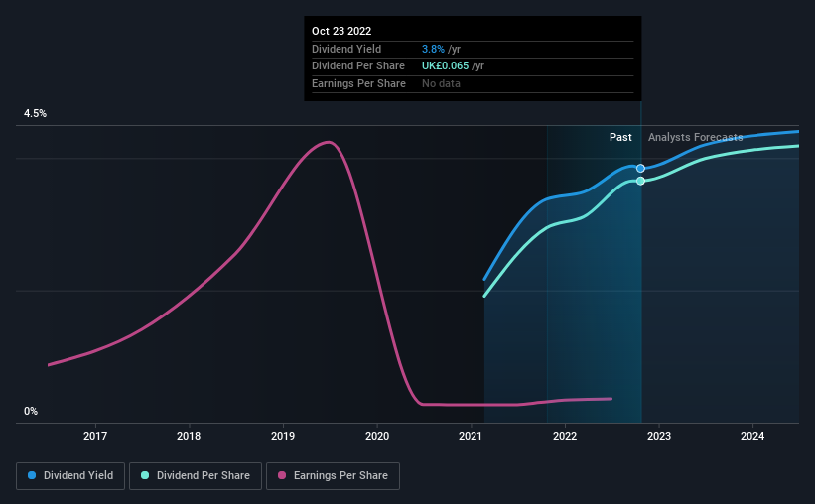This screenshot has width=815, height=504.
Task: Click the 4.5% y-axis label
Action: pos(36,113)
